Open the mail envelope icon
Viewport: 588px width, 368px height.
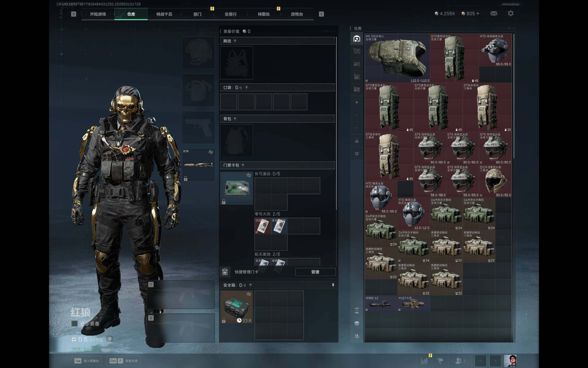(494, 13)
